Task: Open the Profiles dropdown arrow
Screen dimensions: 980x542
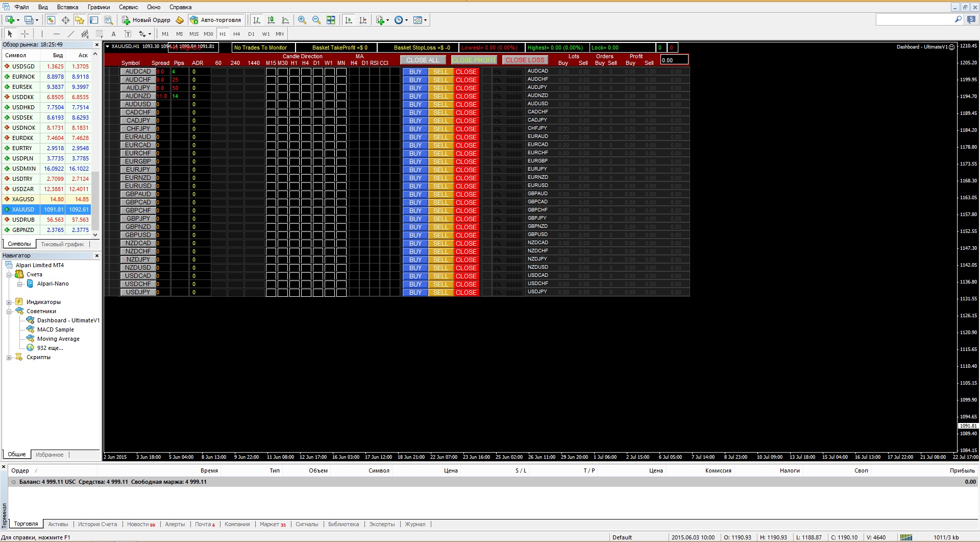Action: pos(37,20)
